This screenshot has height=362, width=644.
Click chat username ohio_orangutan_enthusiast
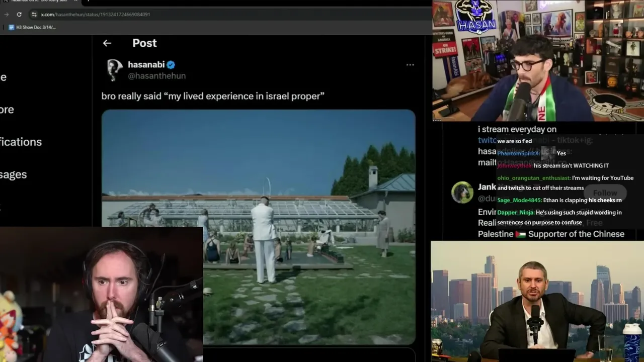534,178
